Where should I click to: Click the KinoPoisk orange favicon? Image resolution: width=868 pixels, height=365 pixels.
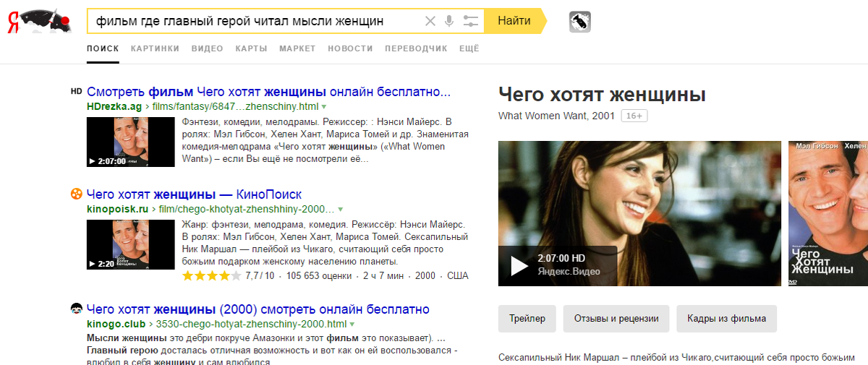[77, 194]
